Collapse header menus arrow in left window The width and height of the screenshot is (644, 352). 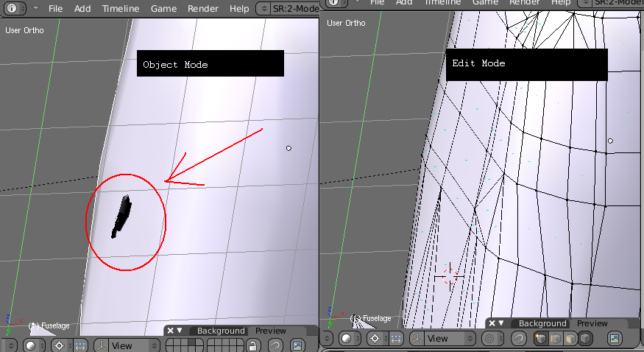coord(36,8)
